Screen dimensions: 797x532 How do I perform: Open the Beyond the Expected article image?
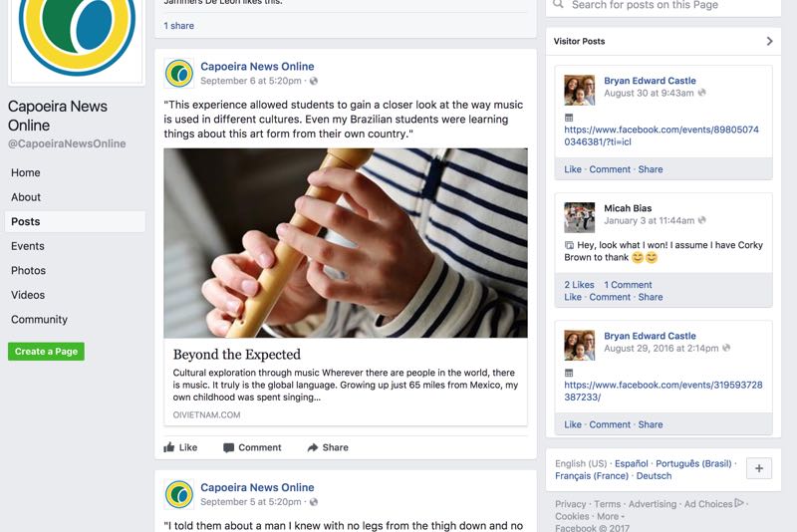346,243
